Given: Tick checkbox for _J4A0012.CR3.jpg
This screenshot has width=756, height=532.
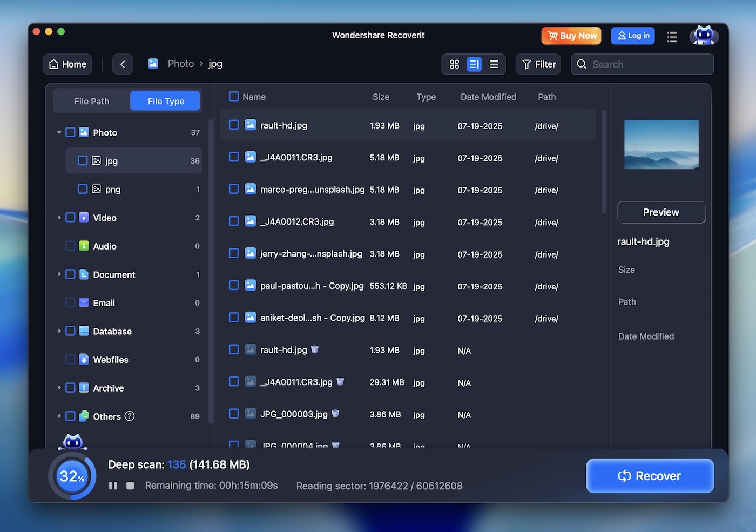Looking at the screenshot, I should 234,221.
